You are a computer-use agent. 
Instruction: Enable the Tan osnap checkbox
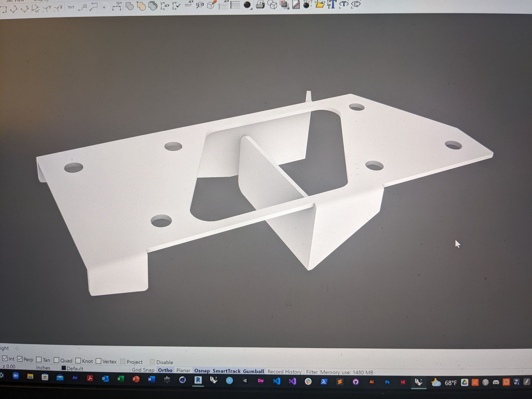pos(39,360)
